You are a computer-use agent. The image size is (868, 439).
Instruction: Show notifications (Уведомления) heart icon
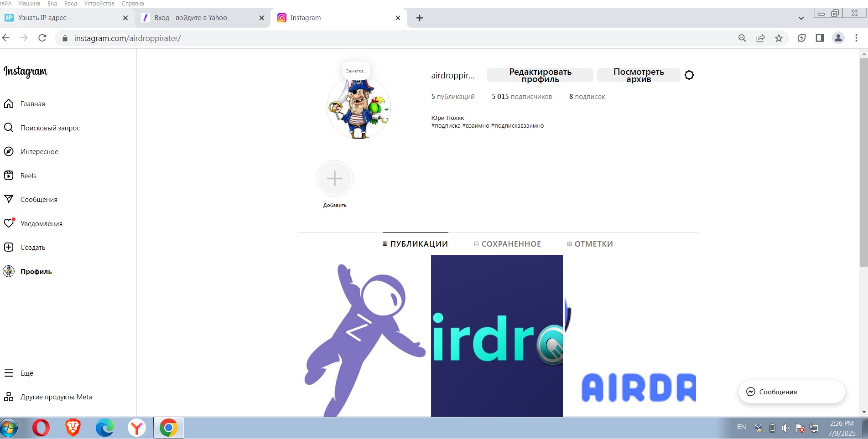pyautogui.click(x=9, y=223)
